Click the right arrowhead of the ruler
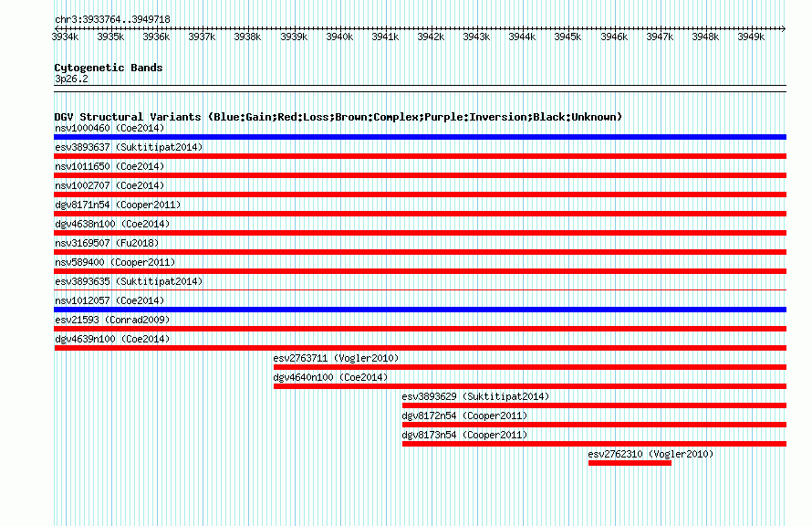Viewport: 812px width, 526px height. tap(784, 28)
